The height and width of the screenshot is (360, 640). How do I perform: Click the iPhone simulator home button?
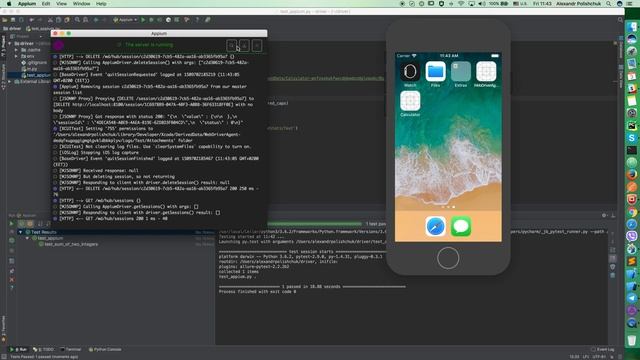pos(448,258)
